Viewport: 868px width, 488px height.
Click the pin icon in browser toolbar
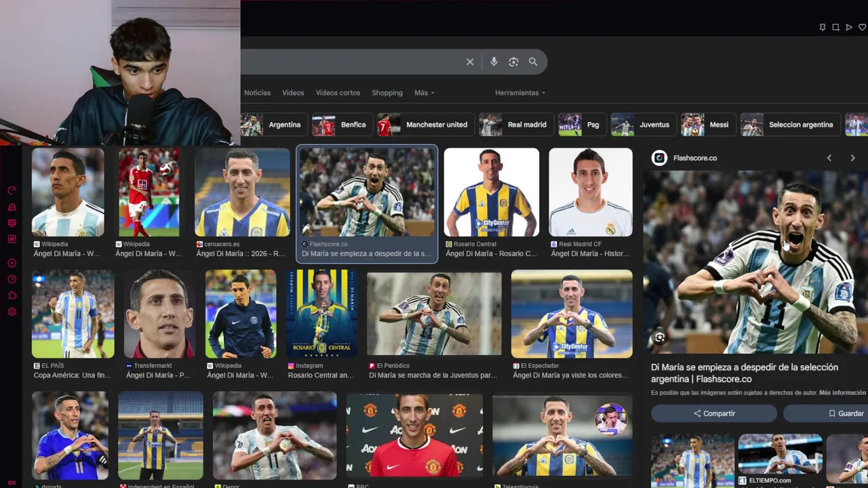[823, 27]
